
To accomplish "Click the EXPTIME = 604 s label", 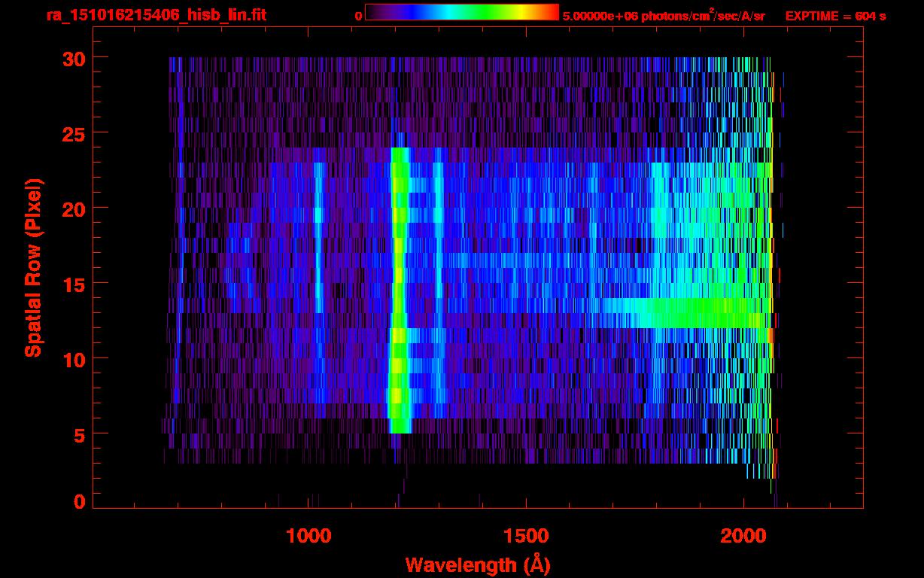I will (835, 16).
